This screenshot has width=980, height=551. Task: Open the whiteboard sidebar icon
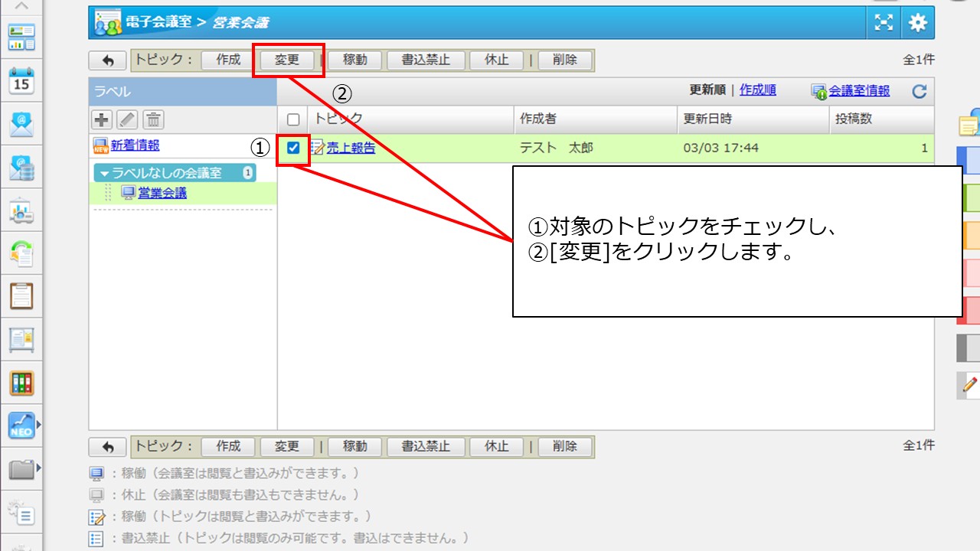pyautogui.click(x=21, y=340)
